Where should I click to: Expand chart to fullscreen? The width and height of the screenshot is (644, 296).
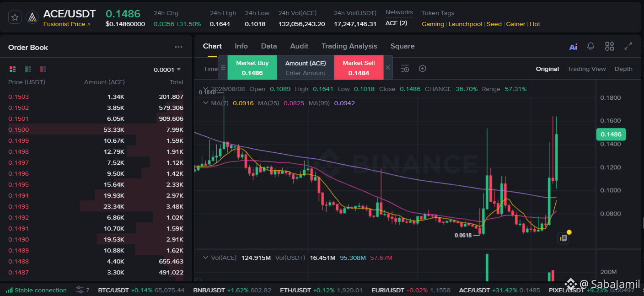pyautogui.click(x=628, y=46)
